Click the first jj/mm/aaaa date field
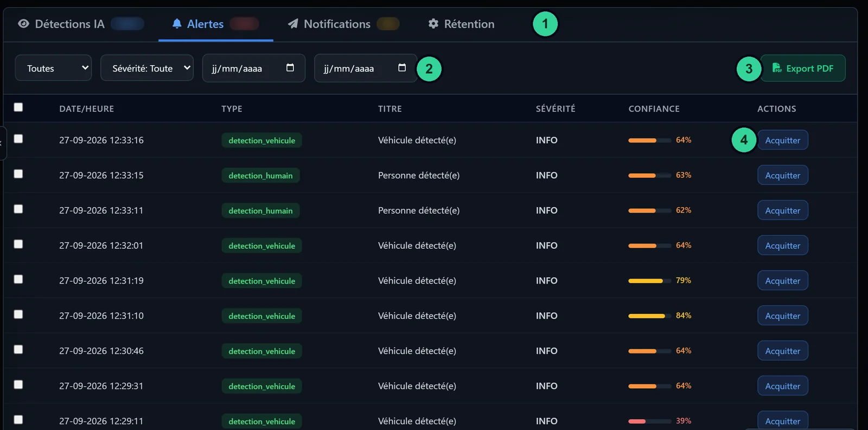868x430 pixels. pyautogui.click(x=254, y=68)
